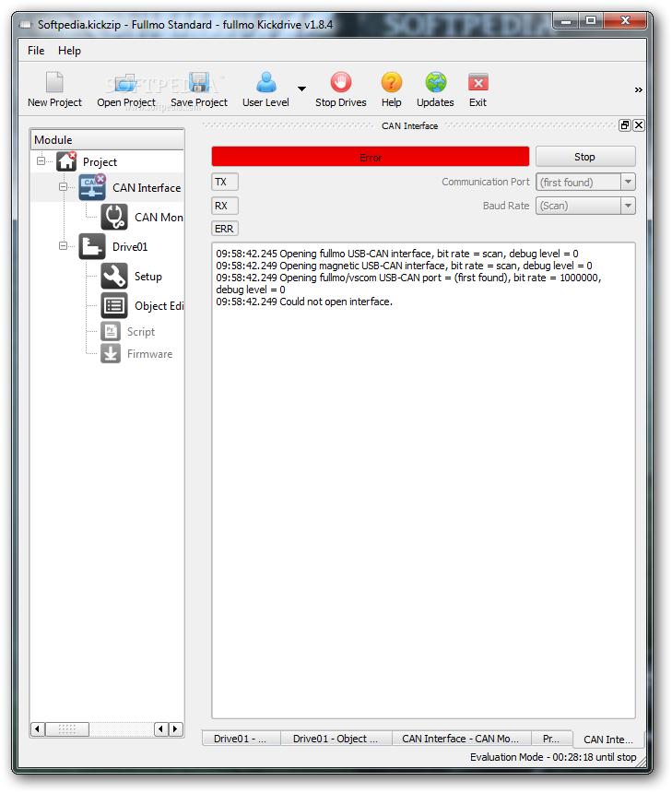Image resolution: width=672 pixels, height=793 pixels.
Task: Click the 'Could not open interface.' log line
Action: point(304,302)
